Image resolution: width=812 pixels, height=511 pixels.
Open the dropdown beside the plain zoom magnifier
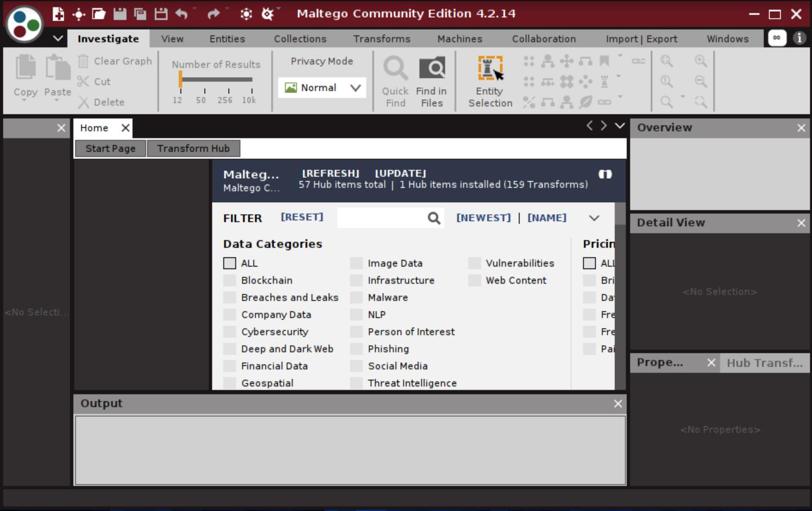[683, 97]
